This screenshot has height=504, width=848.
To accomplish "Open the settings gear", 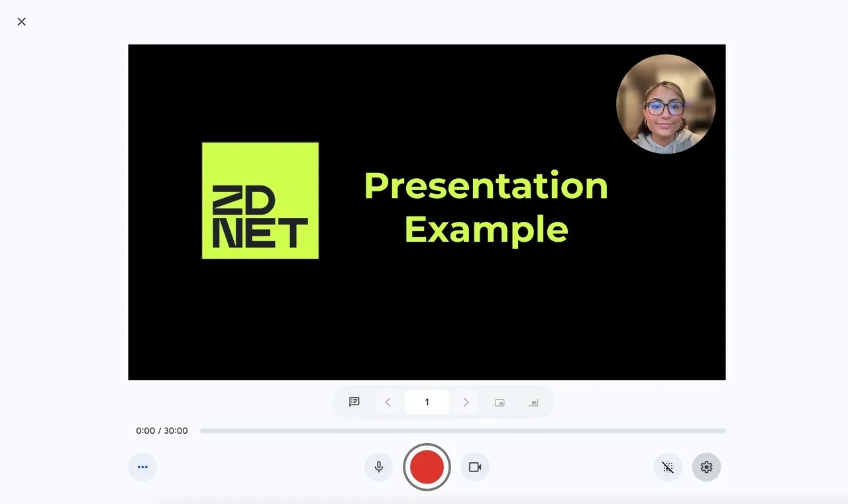I will (706, 467).
